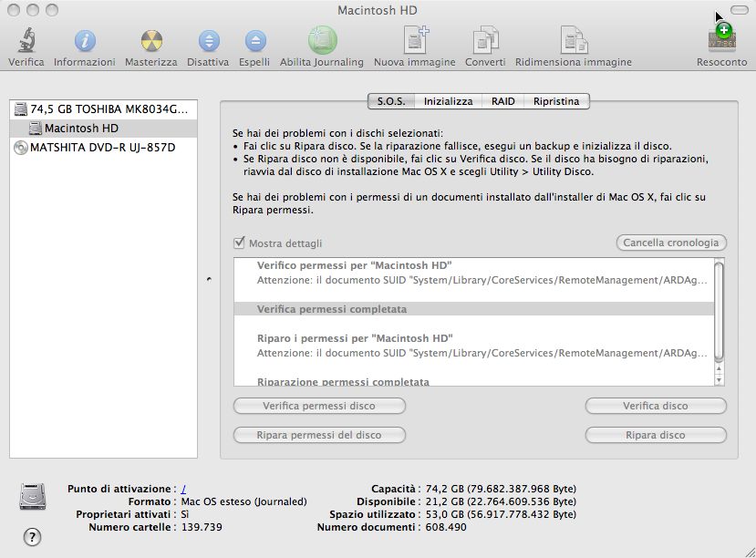
Task: Click Verifica permessi disco button
Action: (319, 406)
